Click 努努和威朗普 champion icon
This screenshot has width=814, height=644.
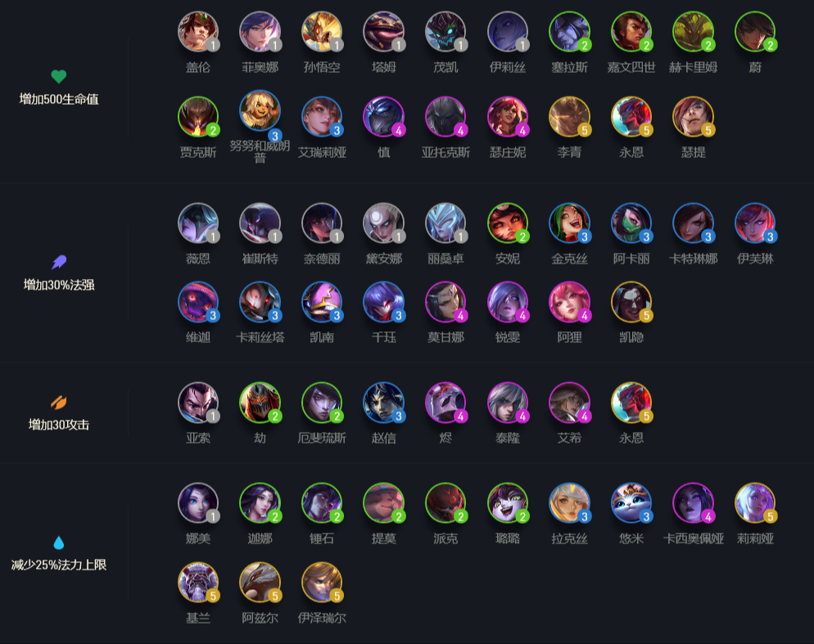click(x=260, y=110)
